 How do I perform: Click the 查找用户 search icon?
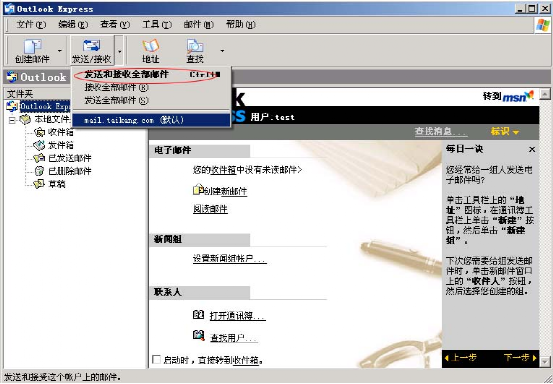tap(199, 335)
